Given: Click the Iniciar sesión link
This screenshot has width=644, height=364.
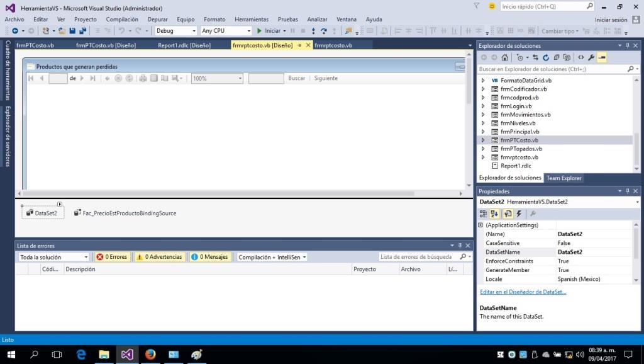Looking at the screenshot, I should pyautogui.click(x=611, y=20).
